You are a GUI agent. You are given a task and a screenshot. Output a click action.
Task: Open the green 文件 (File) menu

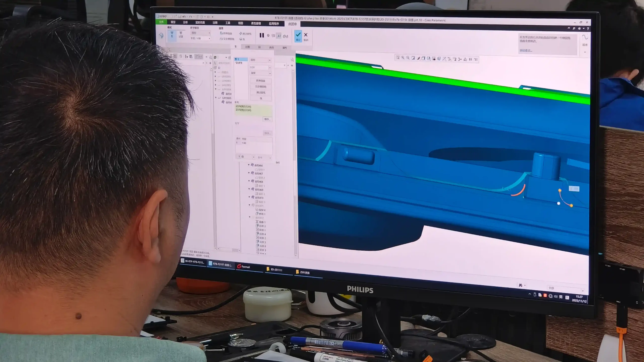tap(161, 22)
